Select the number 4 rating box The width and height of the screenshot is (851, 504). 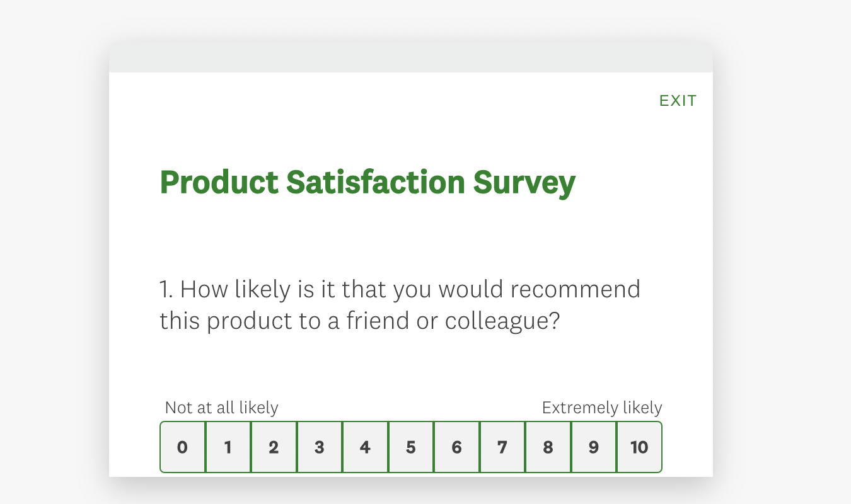coord(365,447)
